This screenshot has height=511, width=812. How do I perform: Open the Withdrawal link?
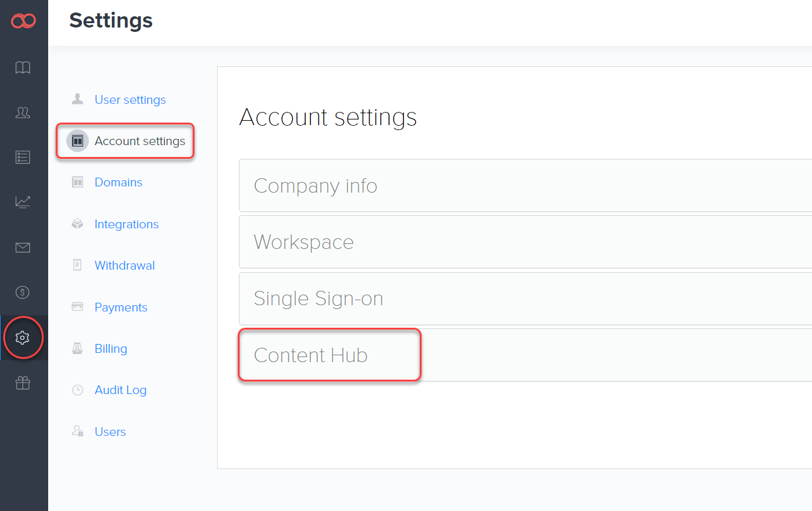pyautogui.click(x=124, y=265)
